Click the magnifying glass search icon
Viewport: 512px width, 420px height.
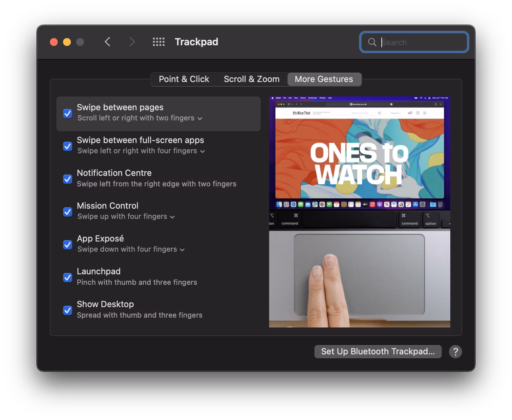(372, 42)
